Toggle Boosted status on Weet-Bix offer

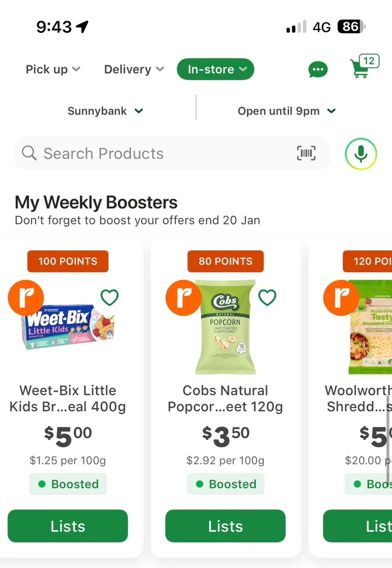click(x=68, y=484)
